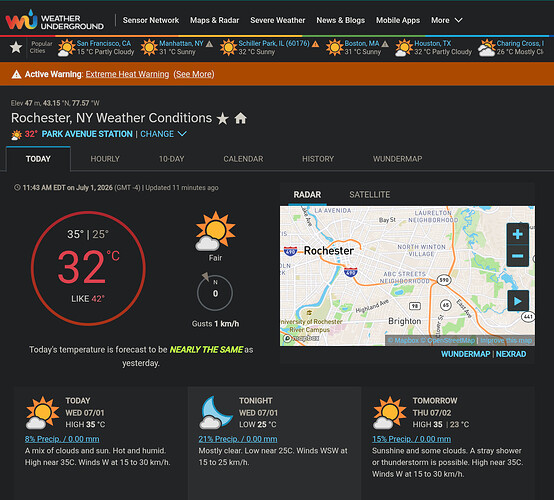Select the RADAR map tab
This screenshot has height=500, width=554.
307,195
